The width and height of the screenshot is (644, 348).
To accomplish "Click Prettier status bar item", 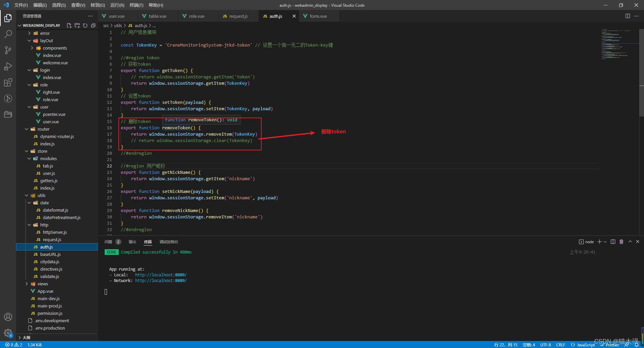I will point(610,345).
